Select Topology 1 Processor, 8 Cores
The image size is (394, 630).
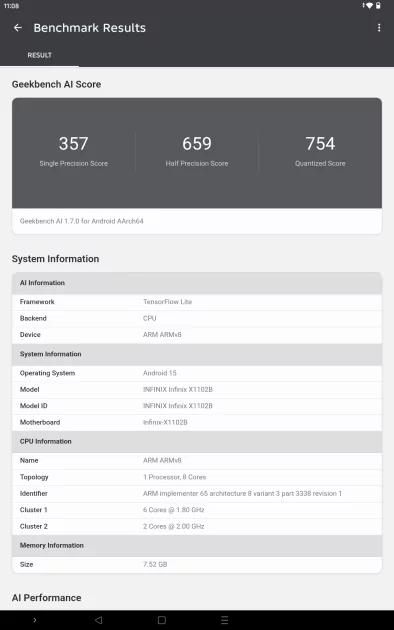(x=174, y=477)
